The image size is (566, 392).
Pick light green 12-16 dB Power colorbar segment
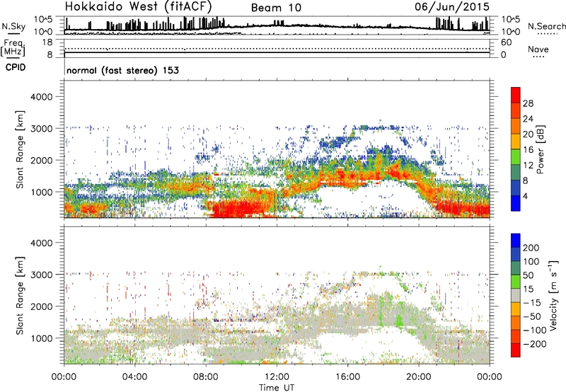click(516, 157)
